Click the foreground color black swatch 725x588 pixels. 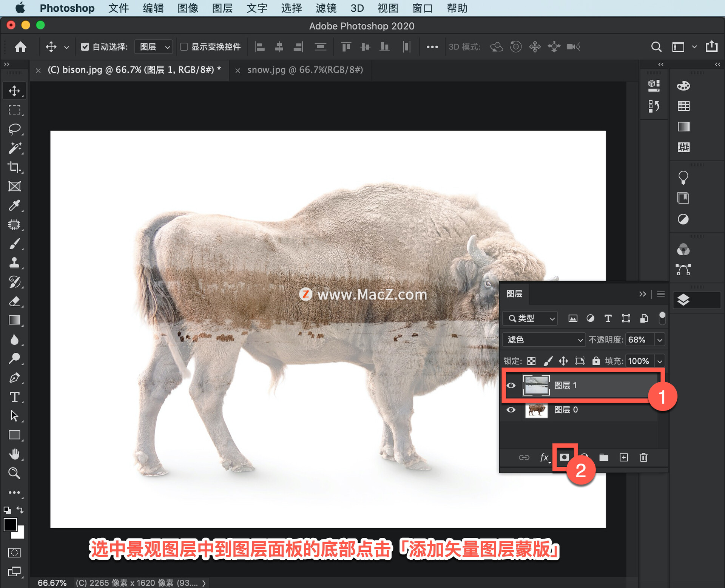(x=10, y=524)
